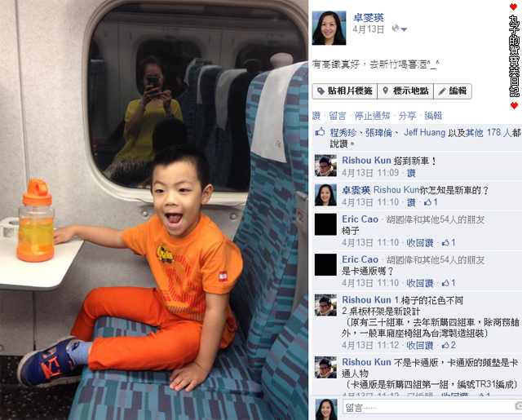Image resolution: width=522 pixels, height=420 pixels.
Task: Click thumbs-up count on 是卡通版嗎 comment
Action: (x=449, y=283)
